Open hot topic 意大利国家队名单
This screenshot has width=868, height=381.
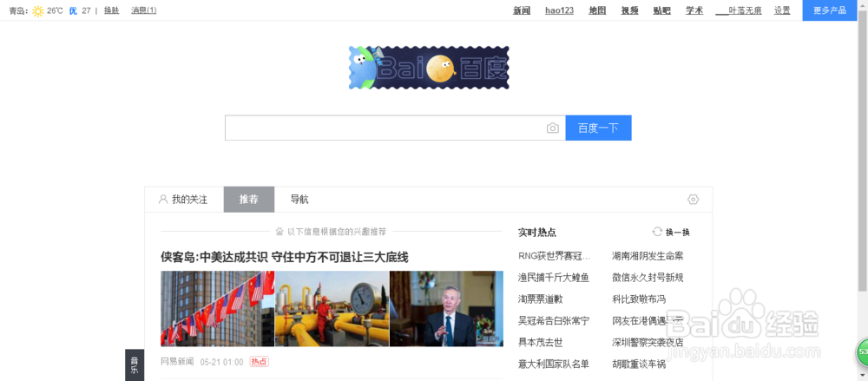point(554,364)
